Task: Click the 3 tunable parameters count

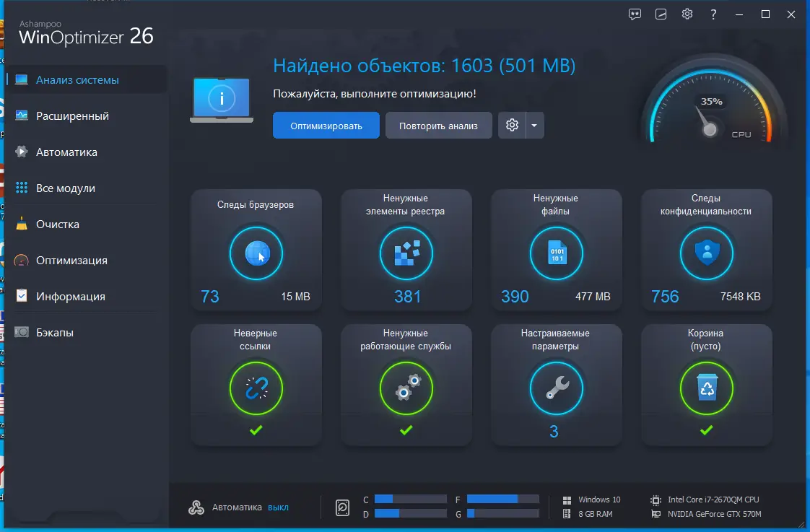Action: (x=554, y=431)
